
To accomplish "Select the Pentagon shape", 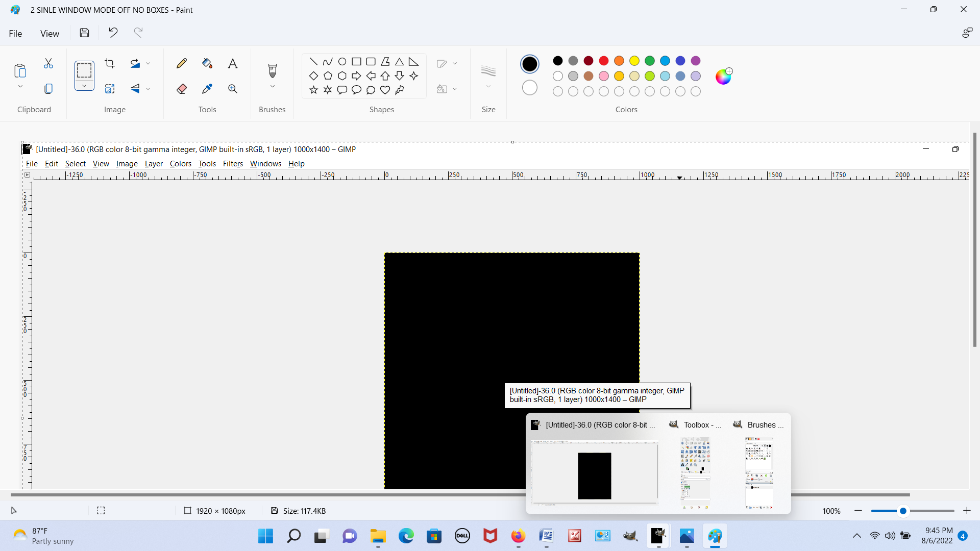I will pos(328,76).
